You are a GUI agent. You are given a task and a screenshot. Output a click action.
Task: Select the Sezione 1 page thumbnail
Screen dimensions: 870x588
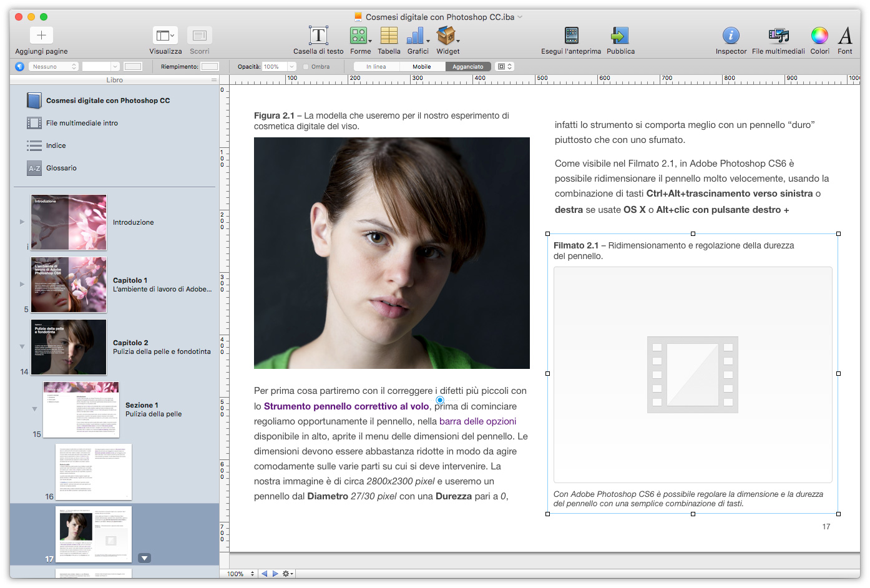click(81, 409)
